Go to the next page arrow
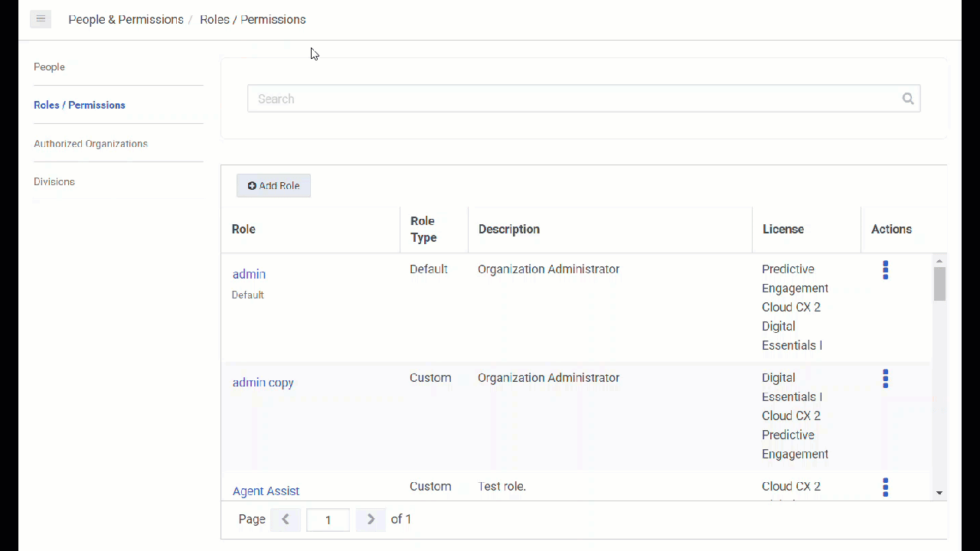This screenshot has width=980, height=551. click(371, 520)
